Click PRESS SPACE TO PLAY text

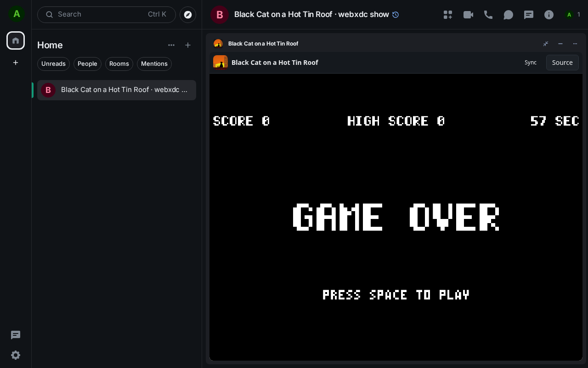click(396, 295)
